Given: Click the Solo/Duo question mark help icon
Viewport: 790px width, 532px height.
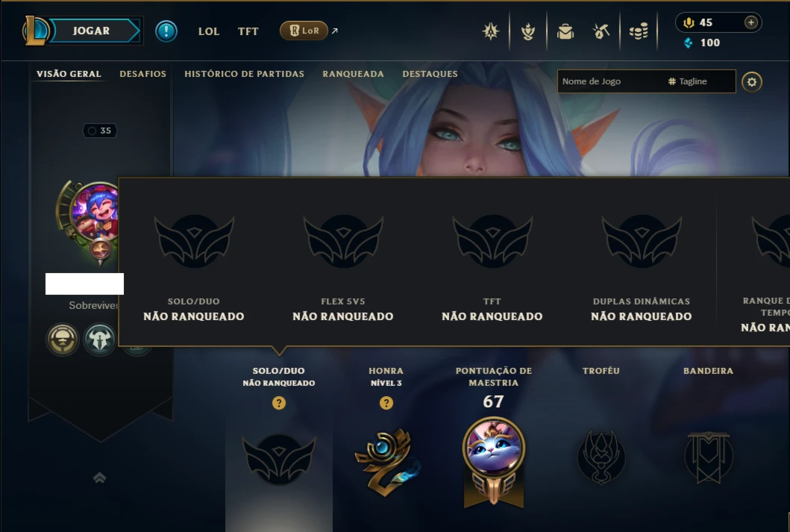Looking at the screenshot, I should pyautogui.click(x=278, y=403).
